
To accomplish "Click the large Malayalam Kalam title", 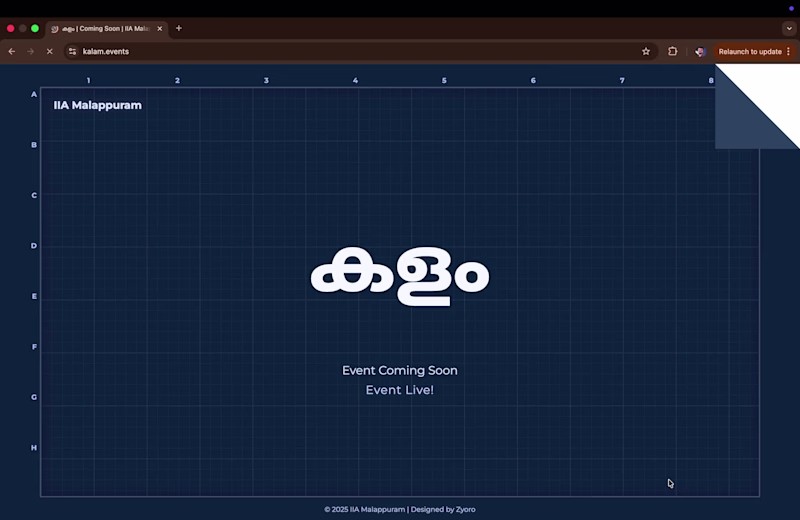I will 400,276.
